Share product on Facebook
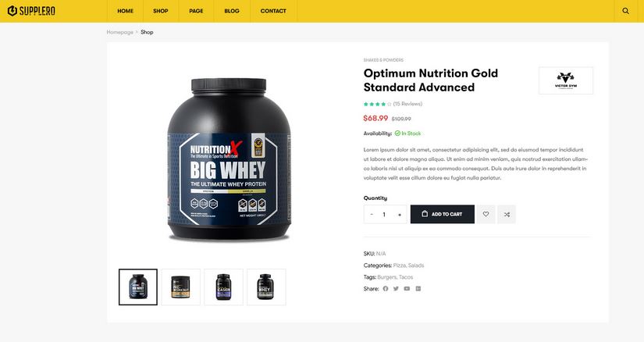 coord(386,289)
